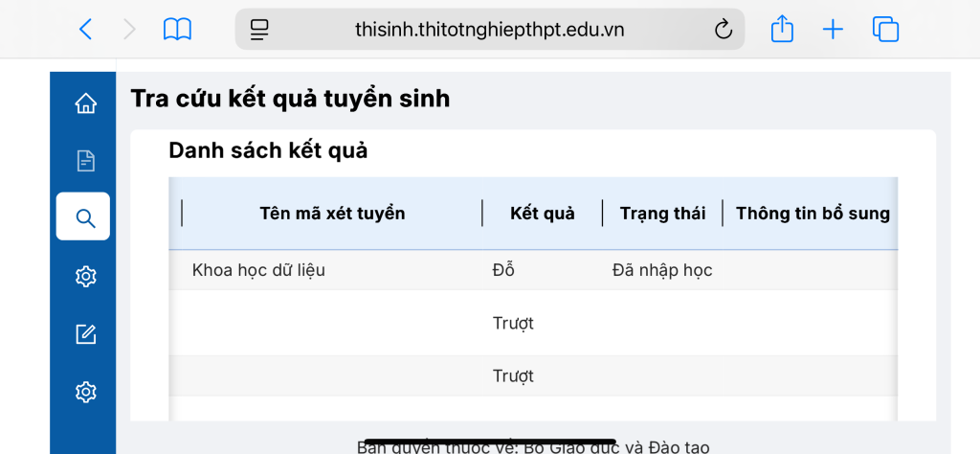Open a new tab with plus icon
The width and height of the screenshot is (980, 454).
click(833, 30)
